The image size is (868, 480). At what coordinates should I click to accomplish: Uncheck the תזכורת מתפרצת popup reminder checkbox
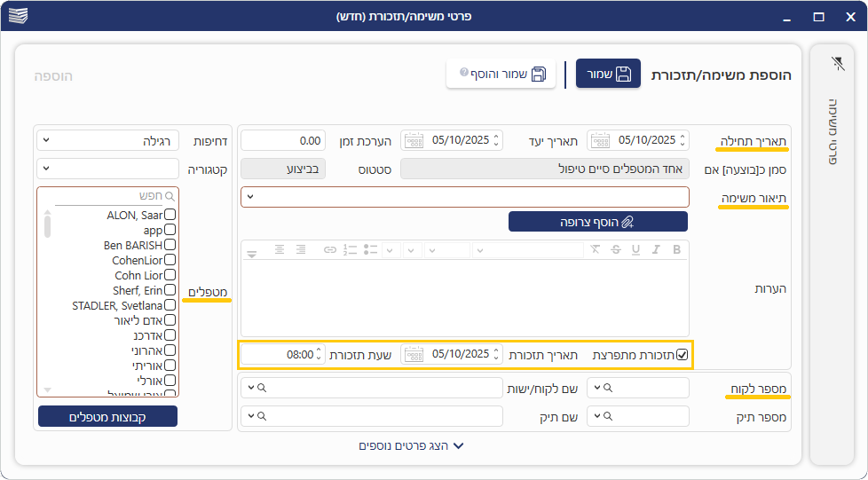point(682,355)
